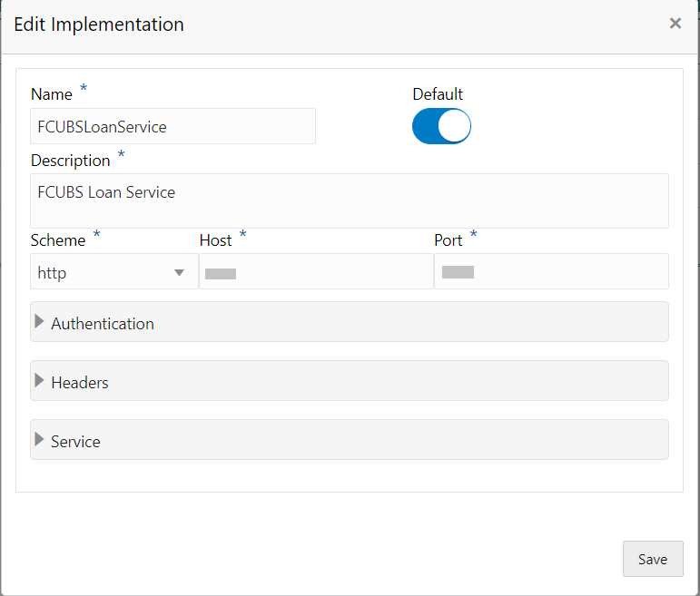Expand the Service section
The width and height of the screenshot is (700, 596).
(350, 440)
